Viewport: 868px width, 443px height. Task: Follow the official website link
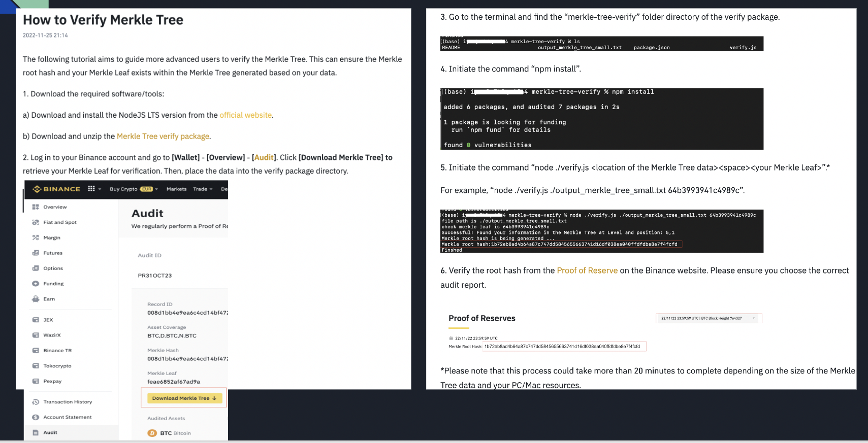245,115
